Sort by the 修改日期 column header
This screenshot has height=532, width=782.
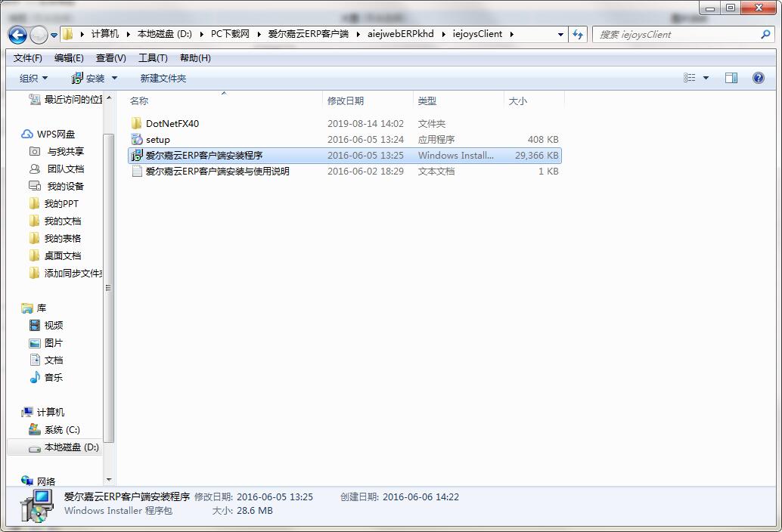pyautogui.click(x=346, y=101)
